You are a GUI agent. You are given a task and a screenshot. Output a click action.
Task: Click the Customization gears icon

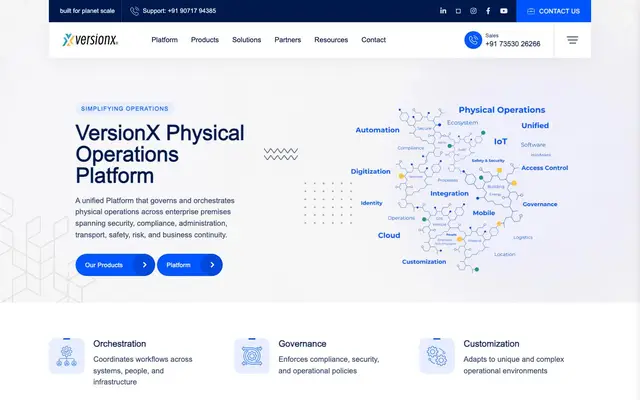click(x=437, y=356)
